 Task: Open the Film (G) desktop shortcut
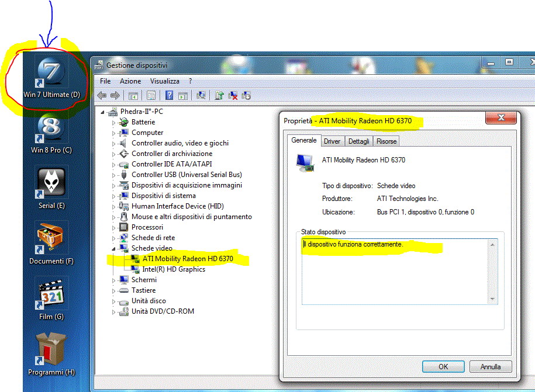(x=51, y=299)
